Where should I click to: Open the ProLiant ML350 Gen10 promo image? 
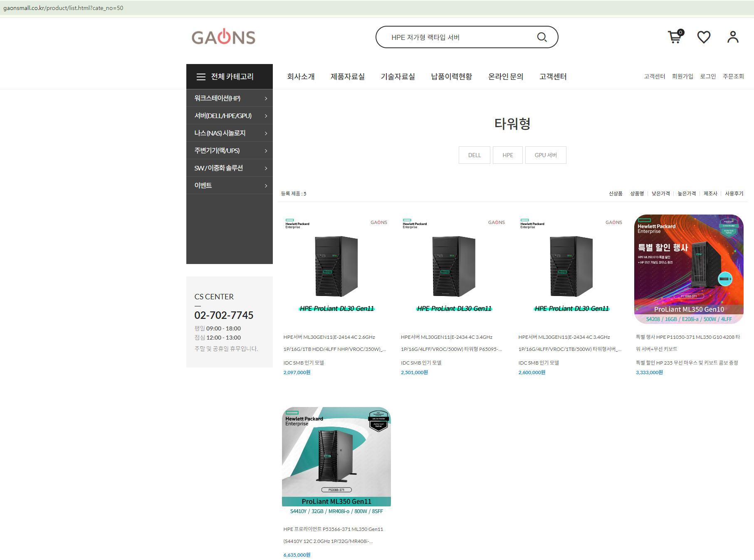pyautogui.click(x=689, y=269)
